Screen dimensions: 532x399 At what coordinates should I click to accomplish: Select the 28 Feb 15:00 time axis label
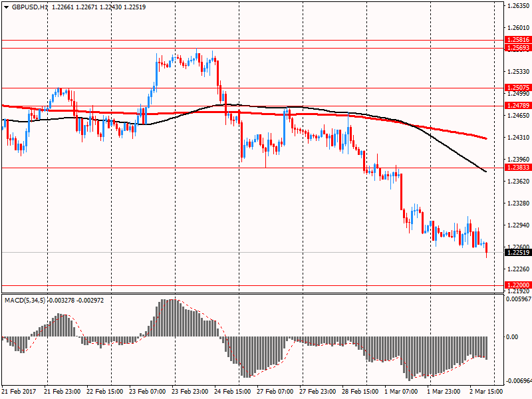360,392
